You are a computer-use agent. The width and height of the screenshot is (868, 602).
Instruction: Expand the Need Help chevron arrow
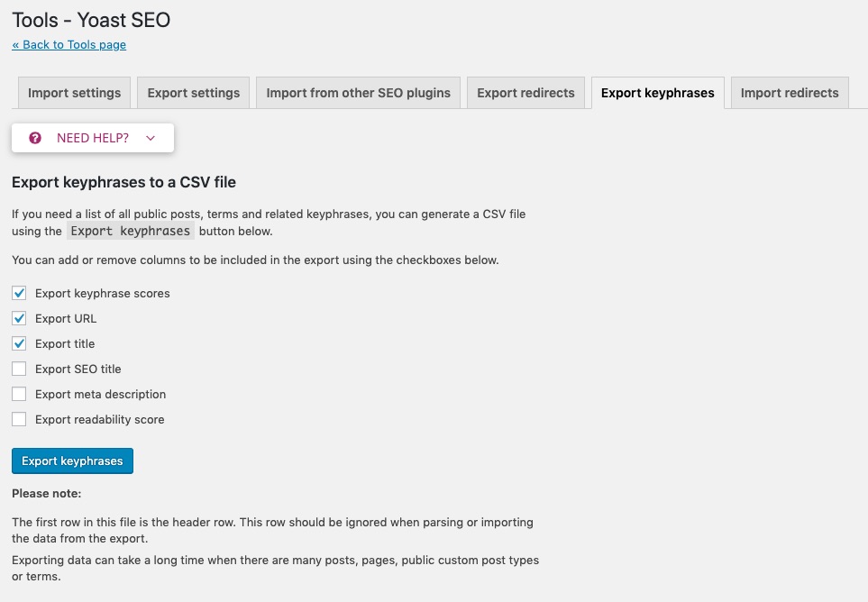click(151, 138)
